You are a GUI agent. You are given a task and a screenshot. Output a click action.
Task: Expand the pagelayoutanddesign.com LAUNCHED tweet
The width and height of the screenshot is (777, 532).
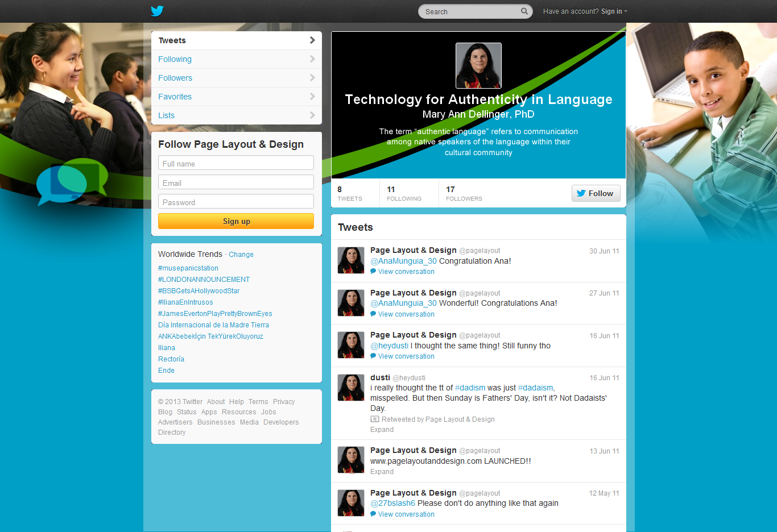coord(382,472)
